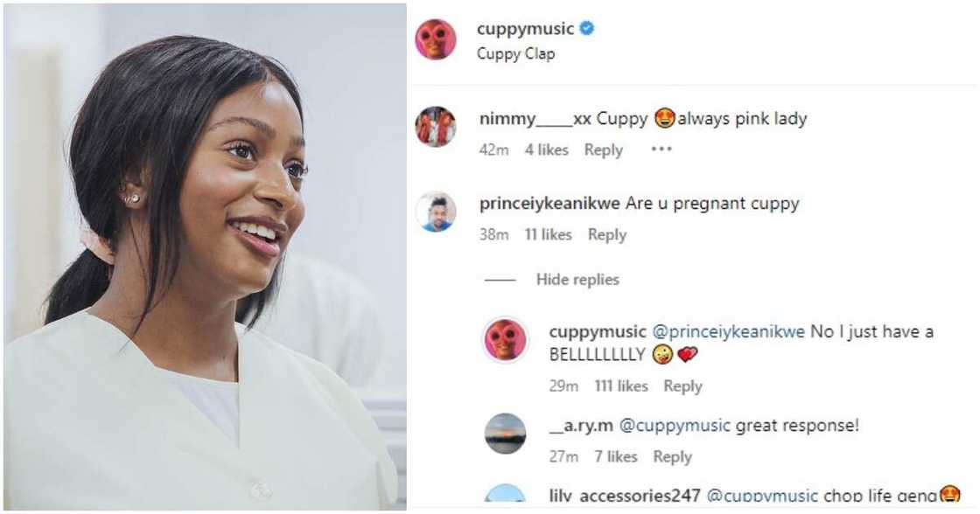Reply to __a.ry.m great response comment
The height and width of the screenshot is (514, 980).
(x=673, y=457)
